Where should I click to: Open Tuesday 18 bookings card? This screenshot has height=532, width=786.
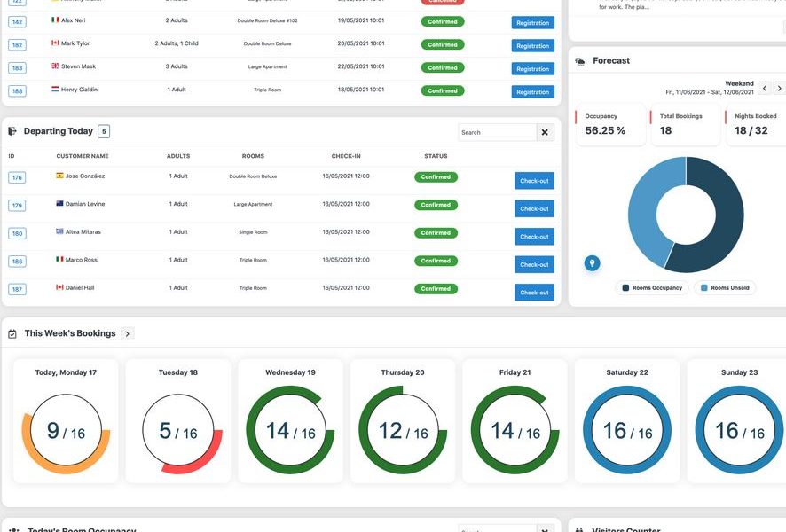click(x=178, y=421)
